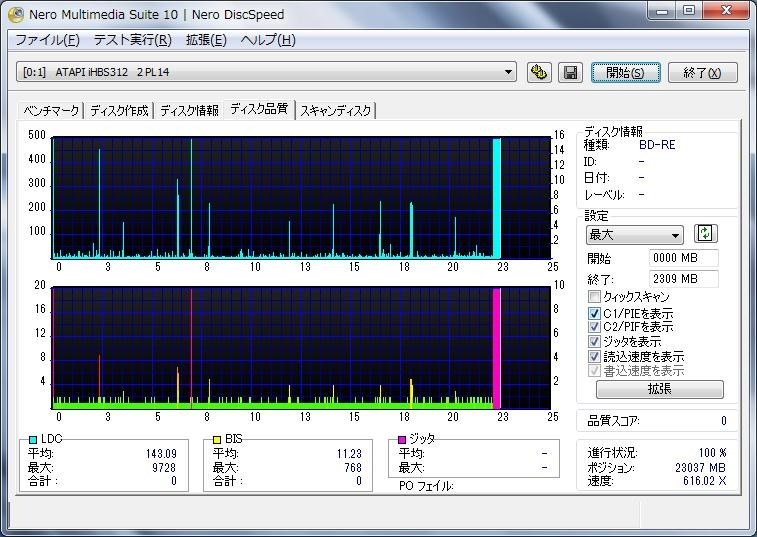
Task: Click the upper LDC error graph
Action: (301, 198)
